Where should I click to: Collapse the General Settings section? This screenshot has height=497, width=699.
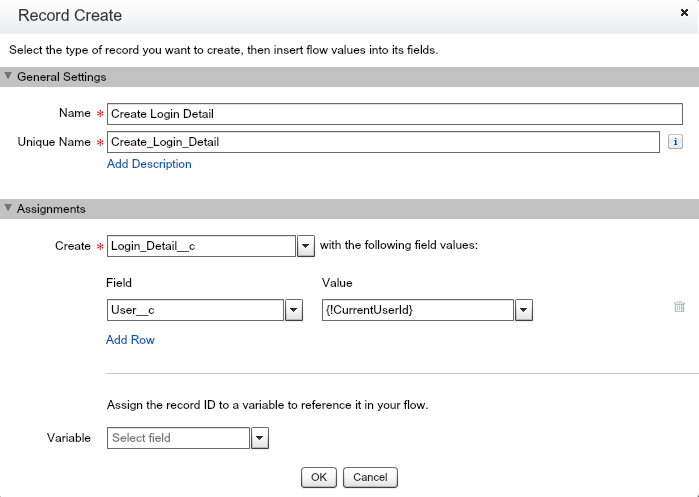tap(8, 77)
